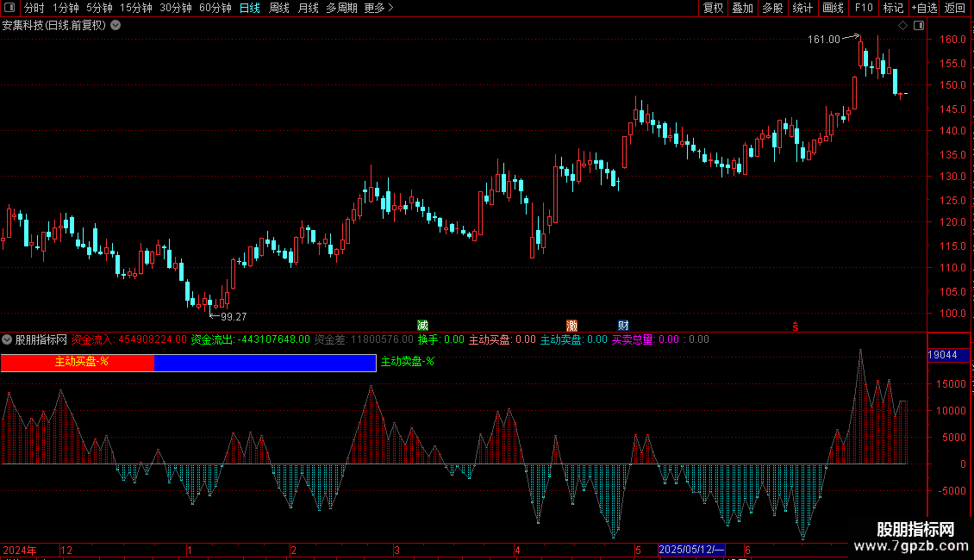Click month 3 on the time axis
The image size is (974, 560).
tap(396, 550)
